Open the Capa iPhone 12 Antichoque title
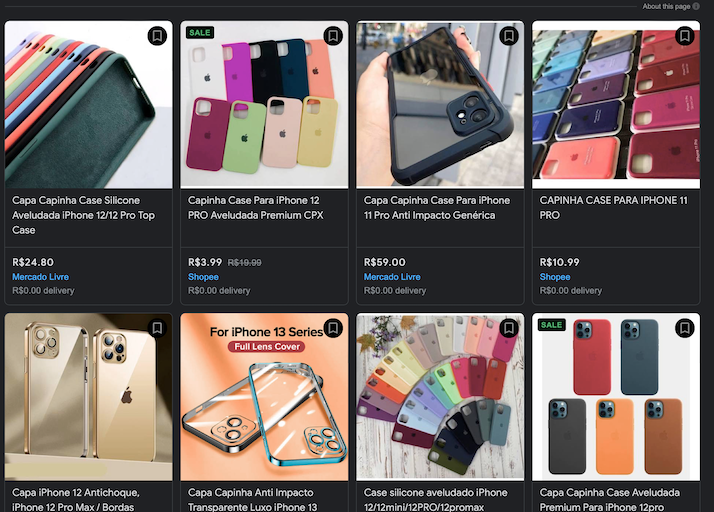 [76, 500]
